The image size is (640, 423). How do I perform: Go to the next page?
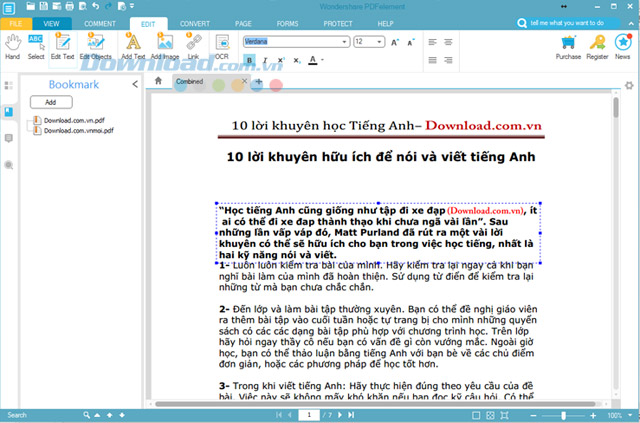click(x=340, y=415)
